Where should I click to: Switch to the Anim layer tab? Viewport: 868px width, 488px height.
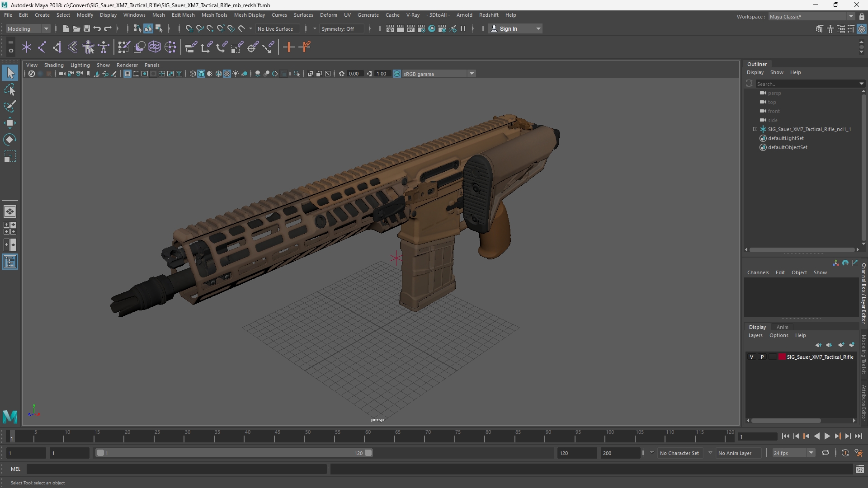pyautogui.click(x=782, y=327)
